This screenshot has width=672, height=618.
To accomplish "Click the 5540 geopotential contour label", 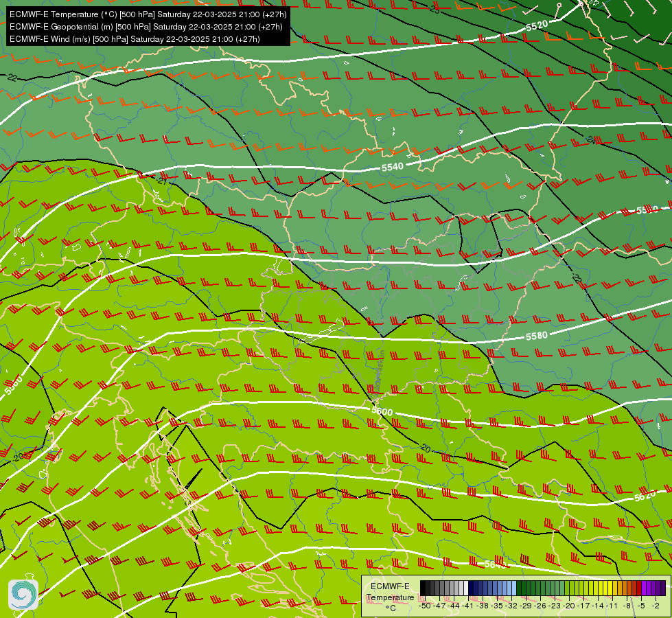I will click(393, 167).
